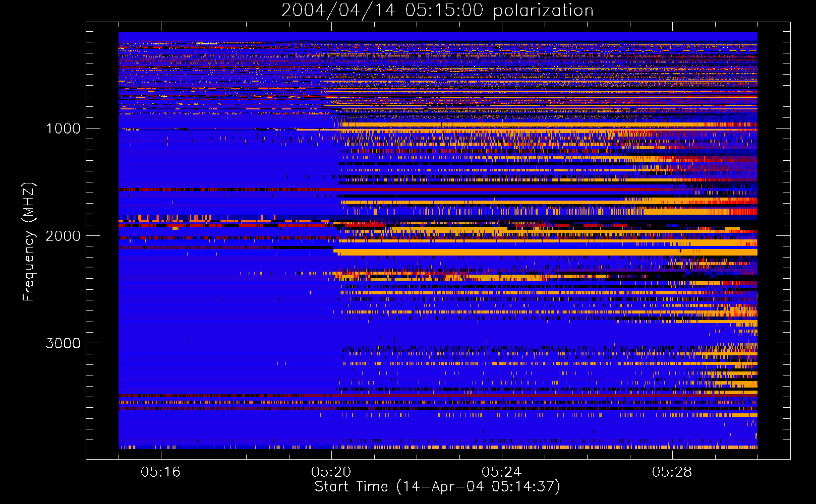Select the 3000 frequency axis label
Image resolution: width=816 pixels, height=504 pixels.
click(x=63, y=343)
